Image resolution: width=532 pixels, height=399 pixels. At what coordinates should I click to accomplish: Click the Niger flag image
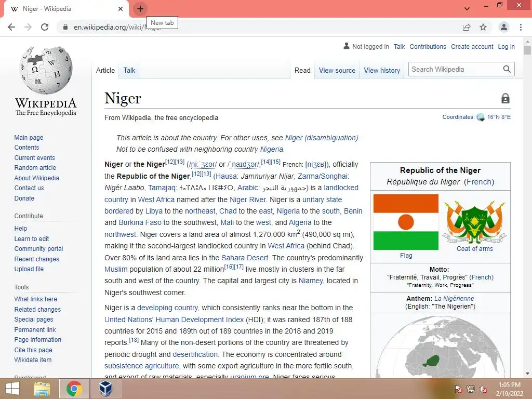pos(406,222)
